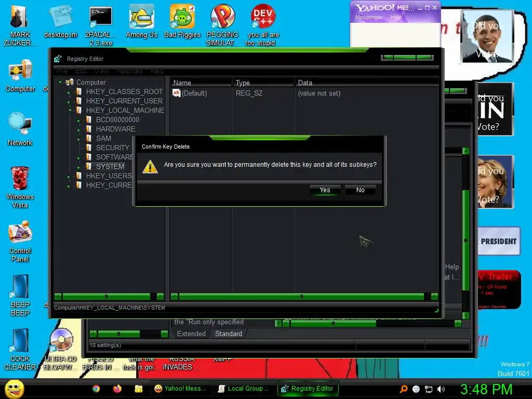Click the Type column header
Screen dimensions: 532x399
[263, 83]
